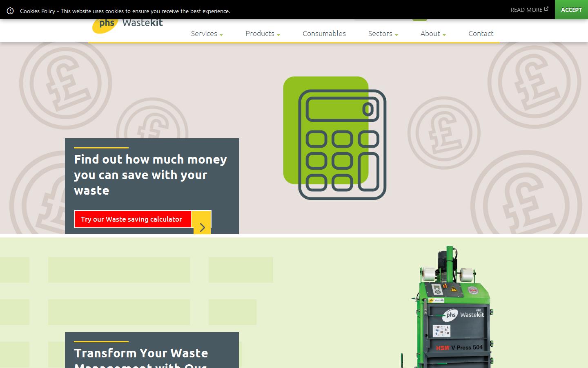Image resolution: width=588 pixels, height=368 pixels.
Task: Try the Waste saving calculator
Action: pyautogui.click(x=132, y=219)
